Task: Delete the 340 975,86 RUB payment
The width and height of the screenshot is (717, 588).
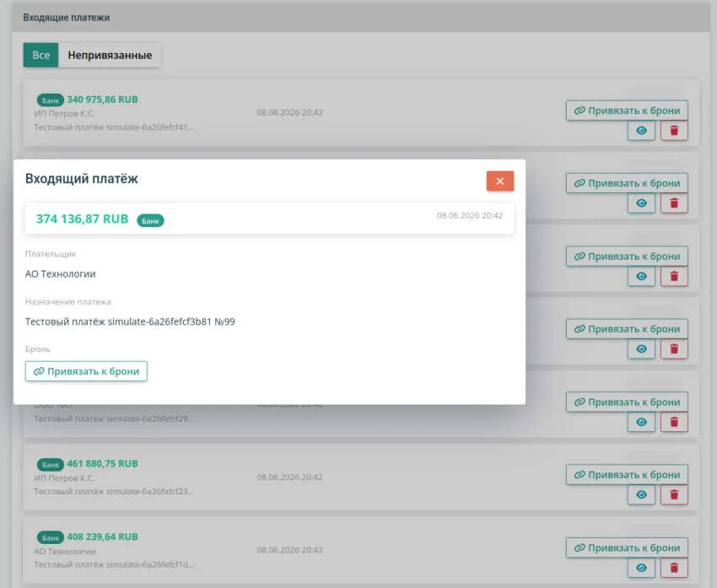Action: click(674, 131)
